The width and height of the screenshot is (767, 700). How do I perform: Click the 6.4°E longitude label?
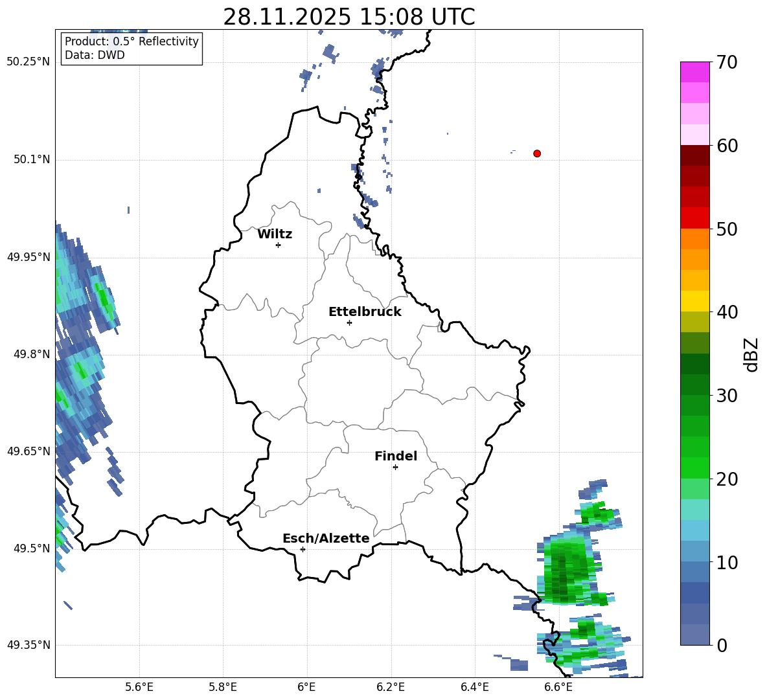coord(474,687)
